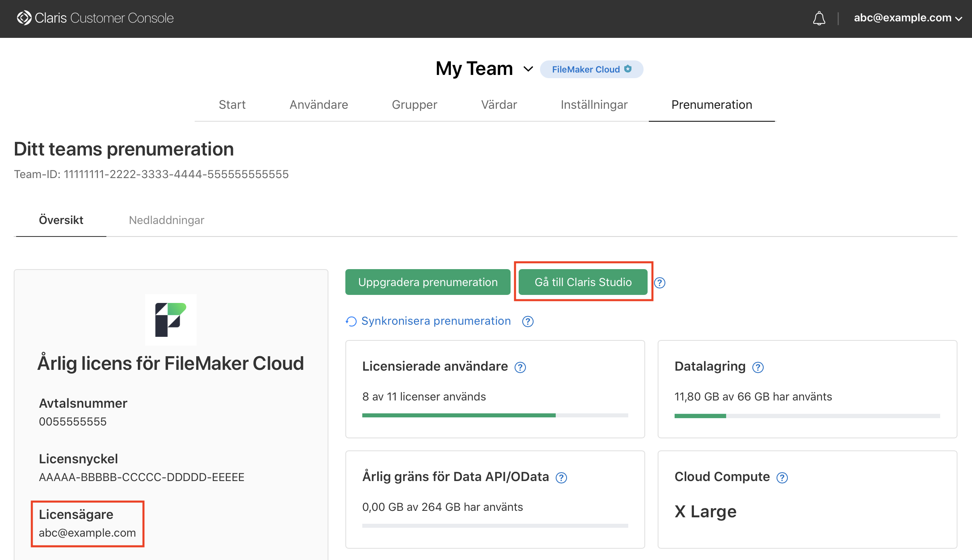Click the Synkronisera prenumeration link

(436, 321)
